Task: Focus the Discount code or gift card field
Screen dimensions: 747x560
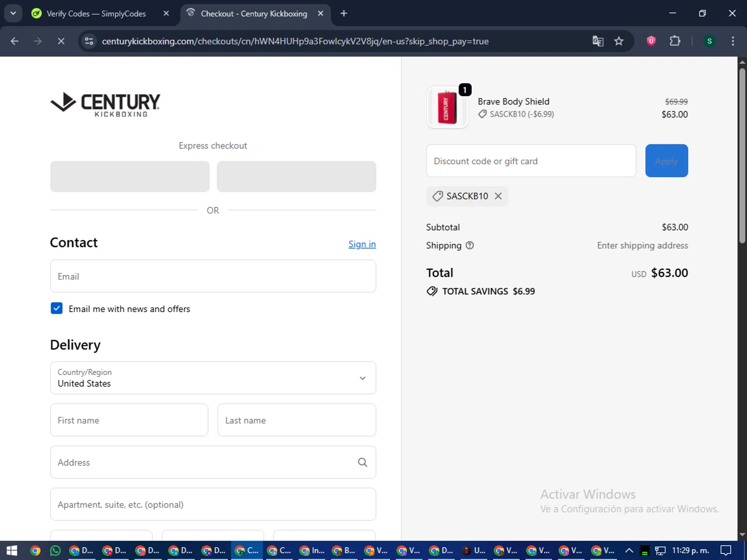Action: [531, 161]
